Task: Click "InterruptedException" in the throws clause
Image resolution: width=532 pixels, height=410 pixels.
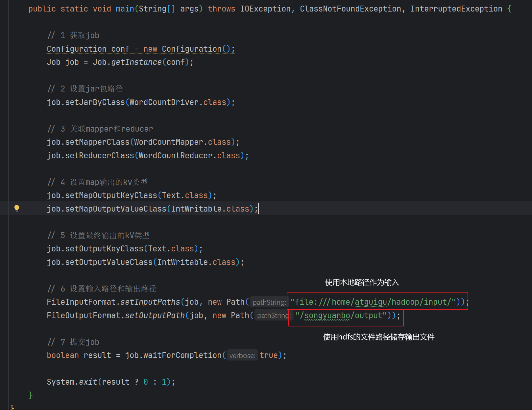Action: (456, 9)
